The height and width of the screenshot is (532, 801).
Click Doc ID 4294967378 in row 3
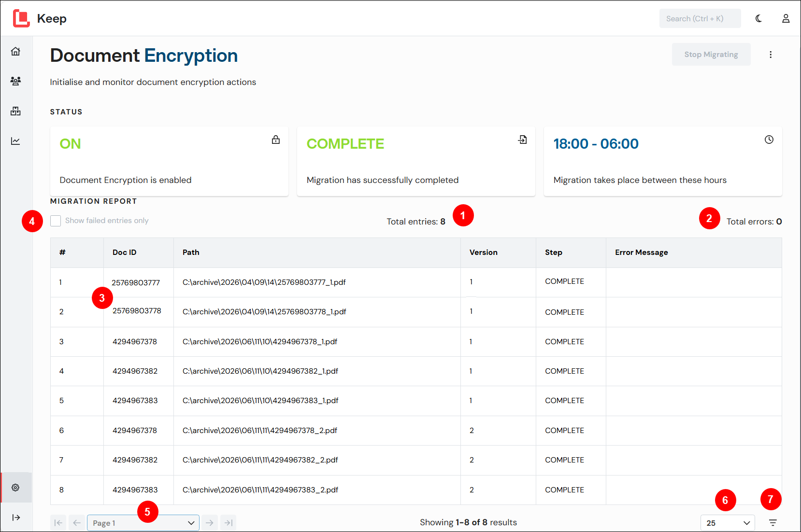click(135, 342)
